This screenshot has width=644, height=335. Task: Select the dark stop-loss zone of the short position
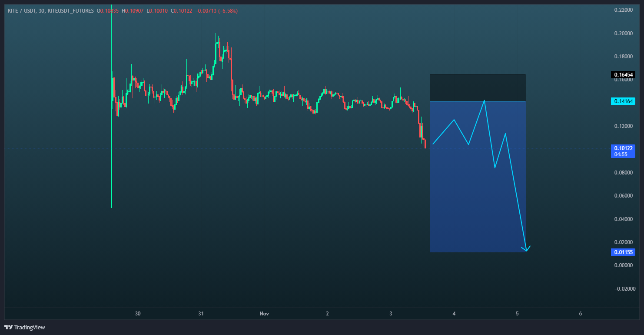(478, 88)
